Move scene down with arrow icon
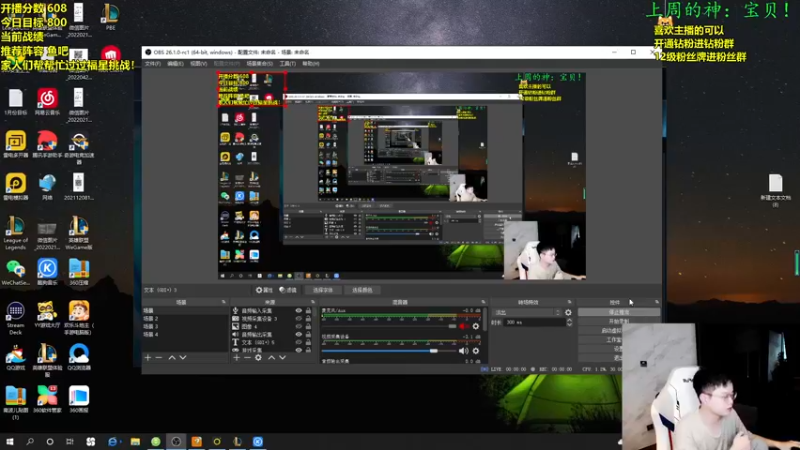Screen dimensions: 800x450 pos(183,358)
